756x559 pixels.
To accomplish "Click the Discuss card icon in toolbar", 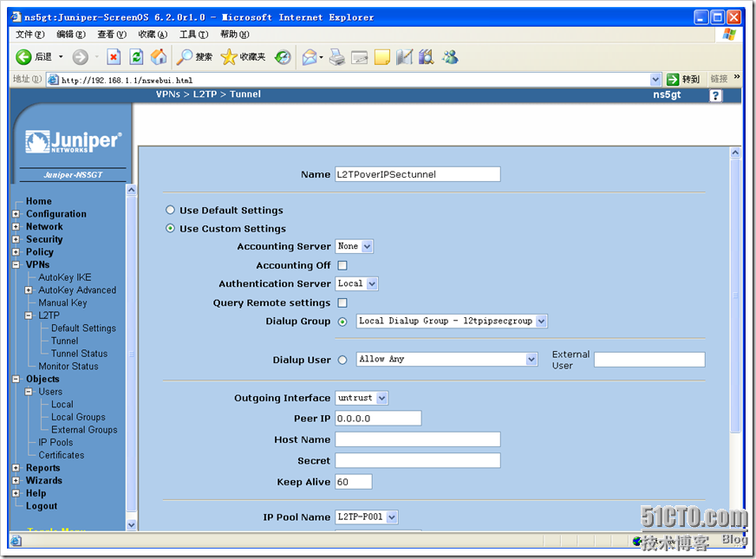I will [x=359, y=58].
